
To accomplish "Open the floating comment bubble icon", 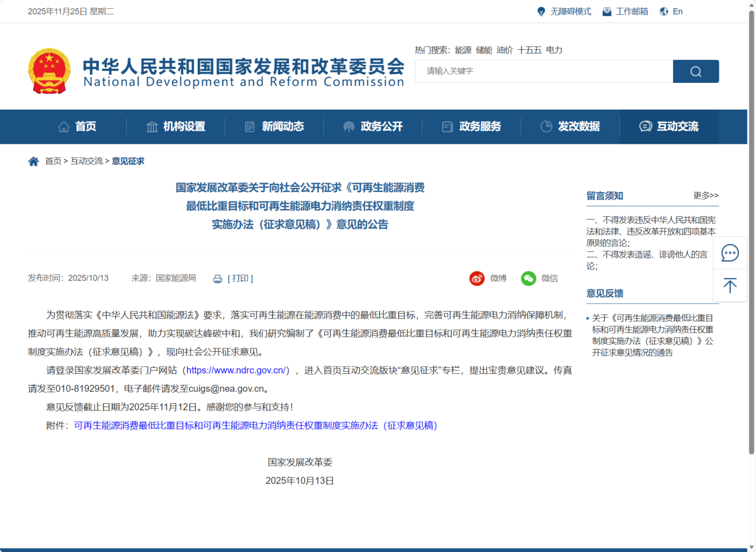I will [x=730, y=253].
